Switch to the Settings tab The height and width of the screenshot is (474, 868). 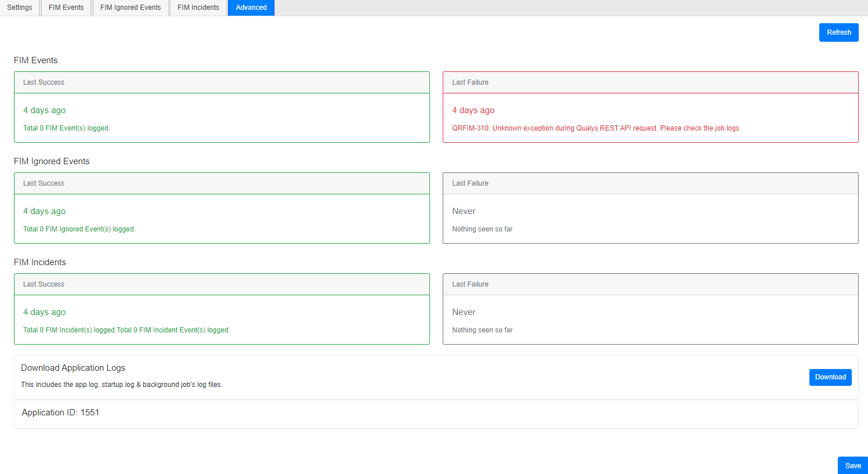(20, 8)
